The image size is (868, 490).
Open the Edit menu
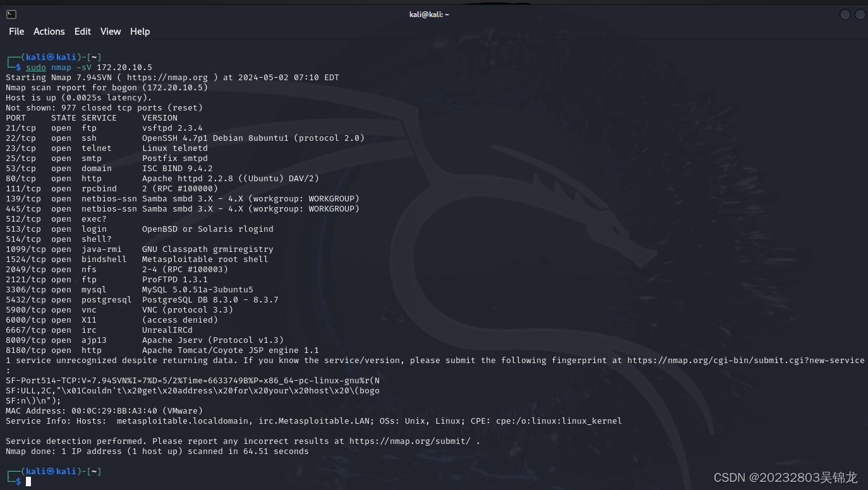coord(83,32)
